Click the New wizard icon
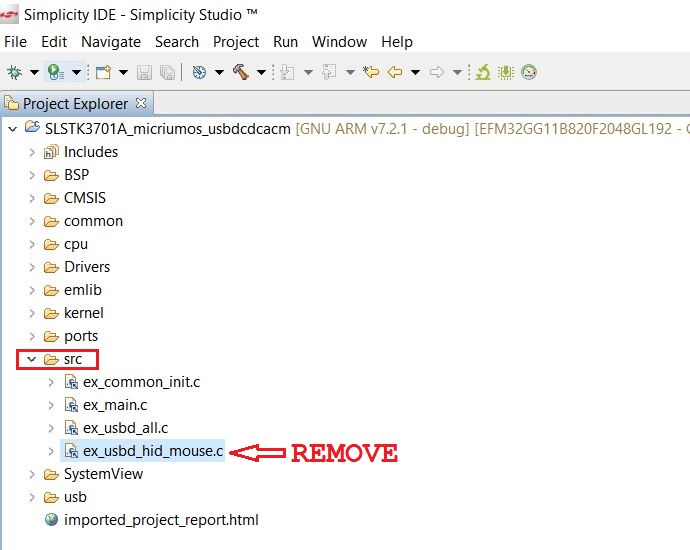The image size is (690, 550). [104, 72]
